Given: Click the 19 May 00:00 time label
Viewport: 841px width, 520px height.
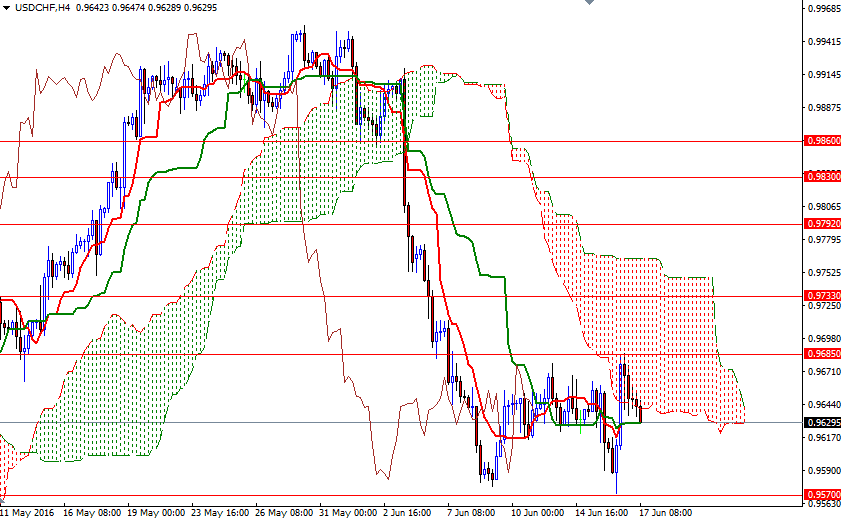Looking at the screenshot, I should (x=156, y=512).
